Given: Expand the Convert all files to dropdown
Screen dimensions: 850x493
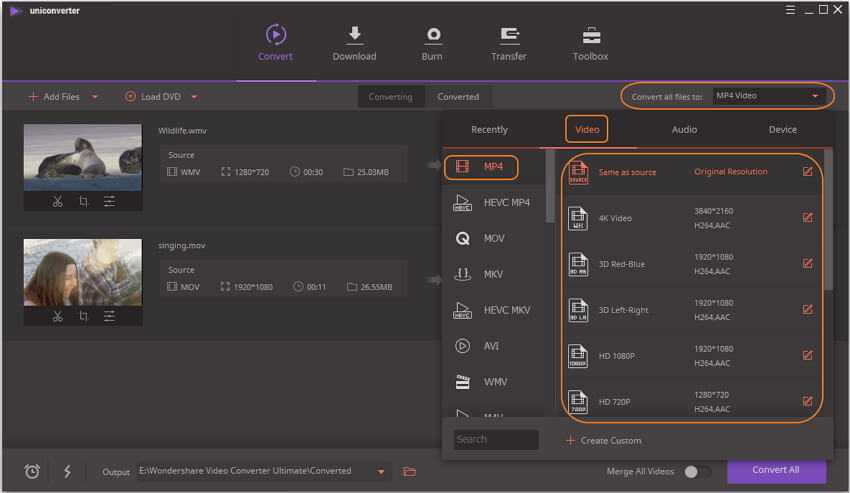Looking at the screenshot, I should (815, 96).
